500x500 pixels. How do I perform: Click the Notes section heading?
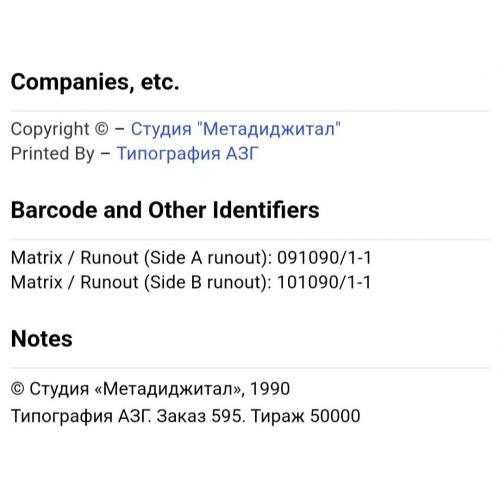click(x=42, y=339)
